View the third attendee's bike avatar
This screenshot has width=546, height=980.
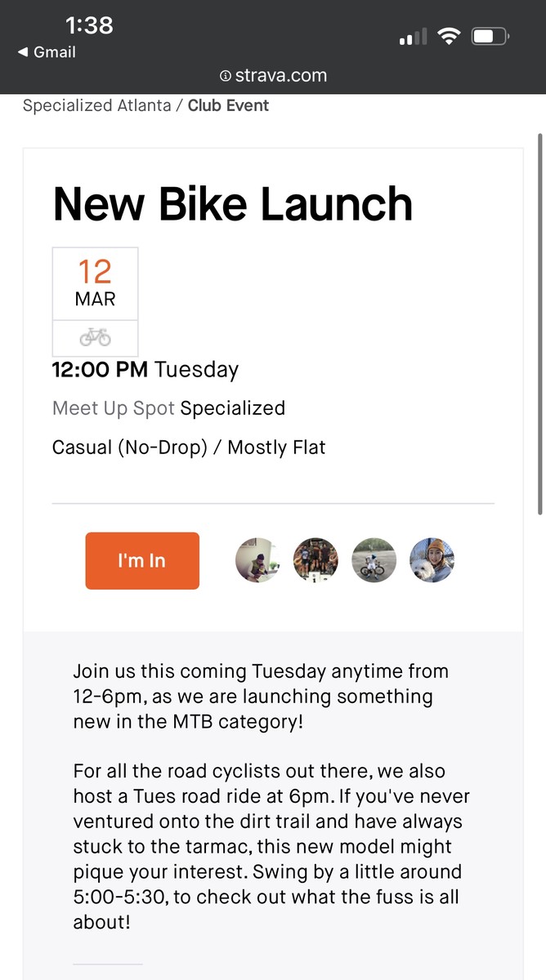[x=374, y=560]
